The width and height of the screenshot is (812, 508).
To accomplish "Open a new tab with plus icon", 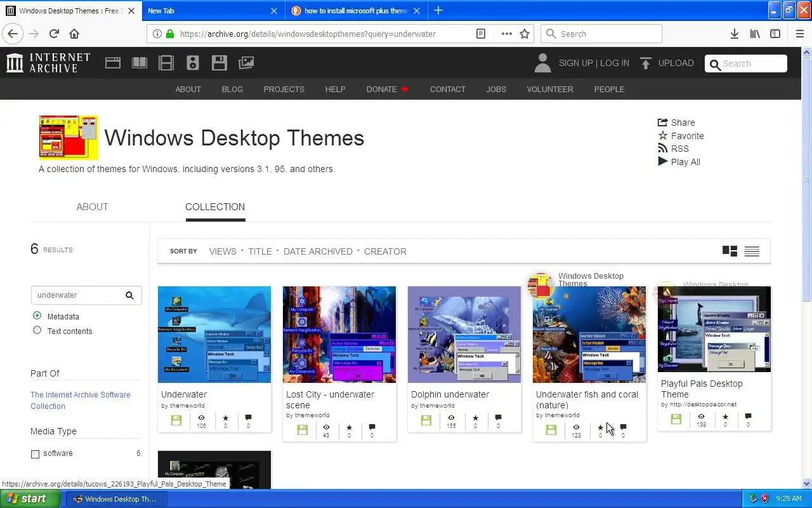I will 438,10.
